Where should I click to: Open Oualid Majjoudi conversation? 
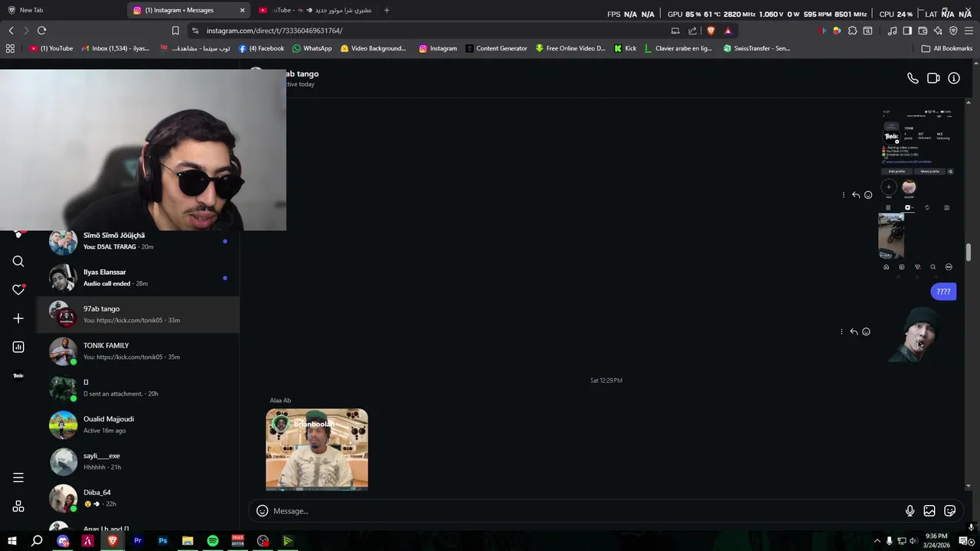pyautogui.click(x=138, y=425)
